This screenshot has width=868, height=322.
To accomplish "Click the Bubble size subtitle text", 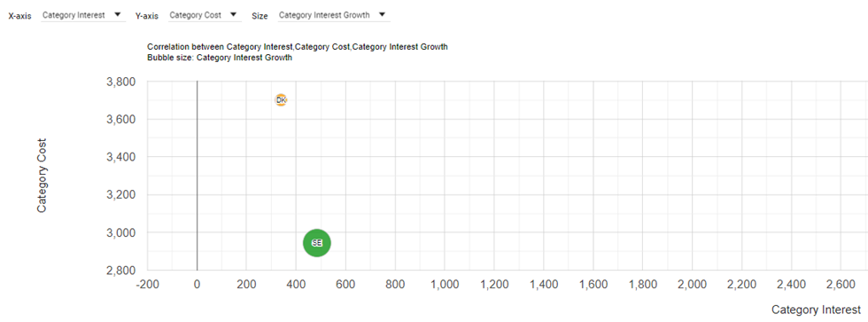I will point(220,58).
